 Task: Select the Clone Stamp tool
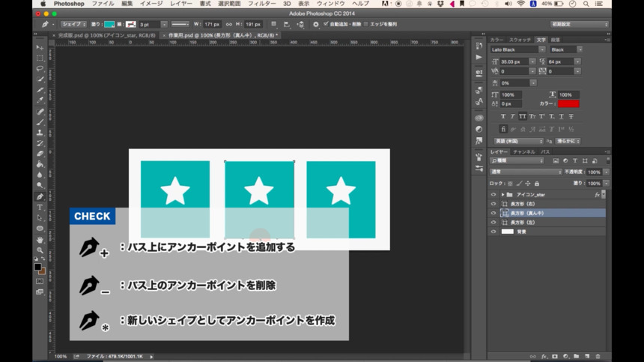pos(40,133)
